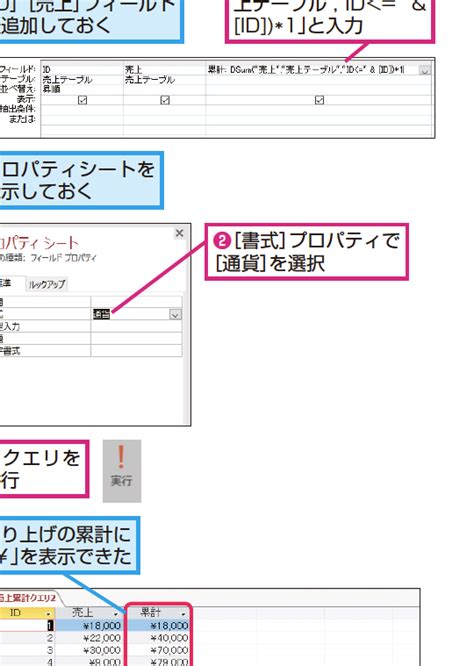Open the 書式 property dropdown showing 通貨
The height and width of the screenshot is (666, 474).
[x=175, y=314]
